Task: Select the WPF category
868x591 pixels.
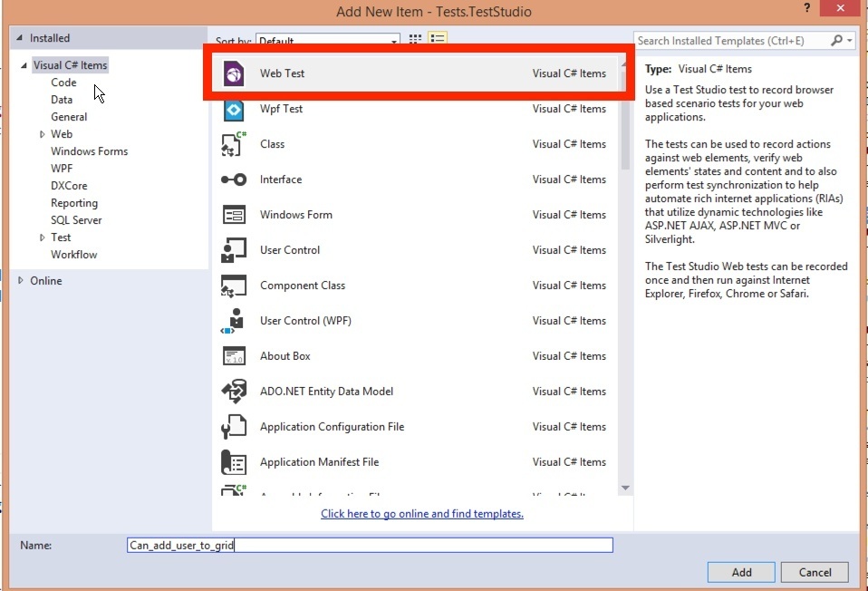Action: pos(62,169)
